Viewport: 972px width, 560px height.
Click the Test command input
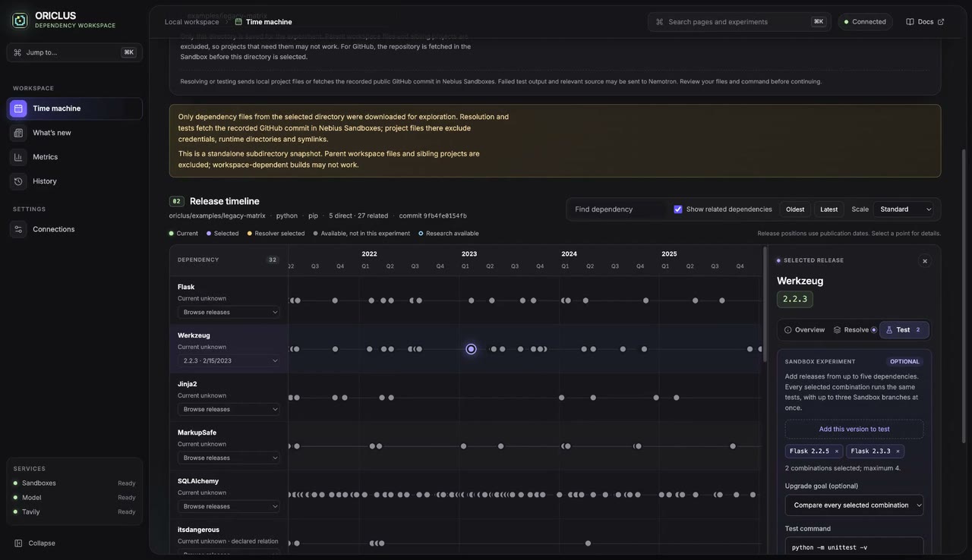click(854, 548)
